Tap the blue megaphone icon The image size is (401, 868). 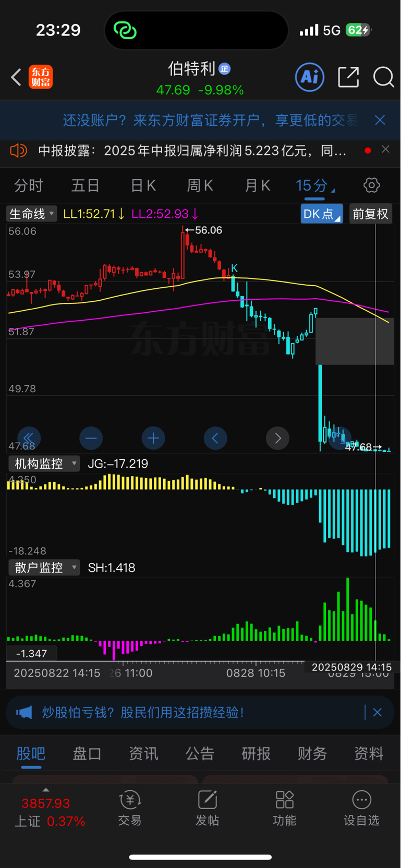[x=24, y=712]
